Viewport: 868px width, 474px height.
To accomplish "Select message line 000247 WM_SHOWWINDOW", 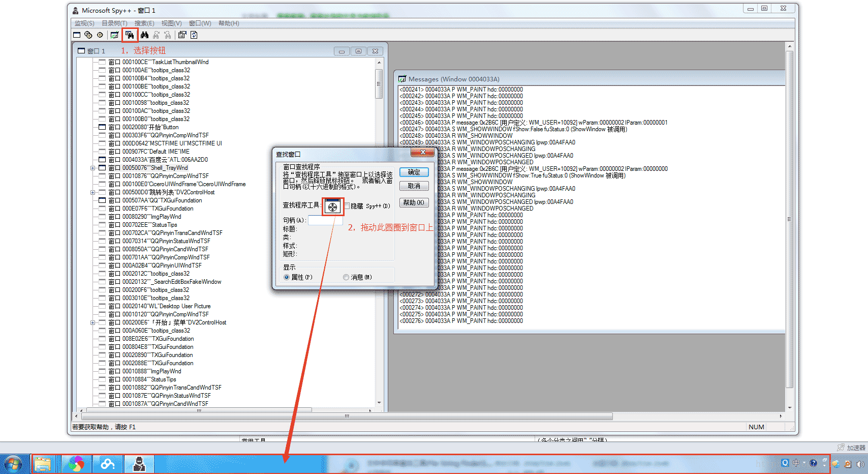I will coord(513,129).
